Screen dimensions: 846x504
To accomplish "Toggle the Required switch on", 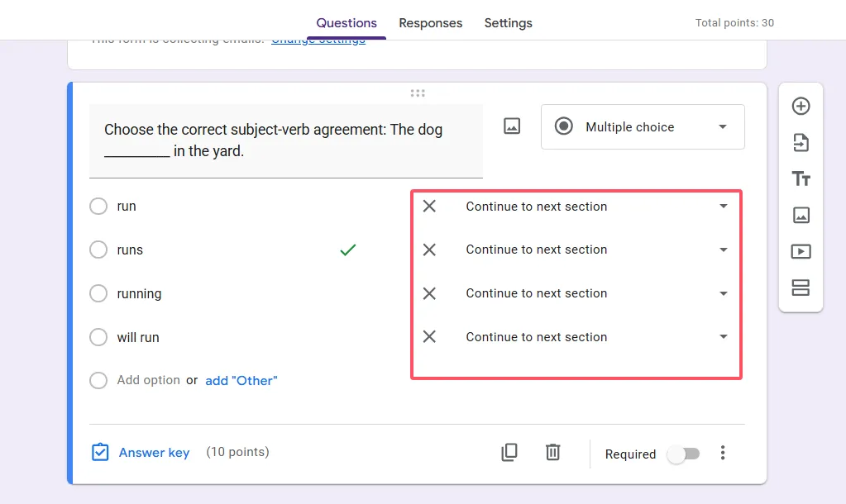I will (683, 454).
